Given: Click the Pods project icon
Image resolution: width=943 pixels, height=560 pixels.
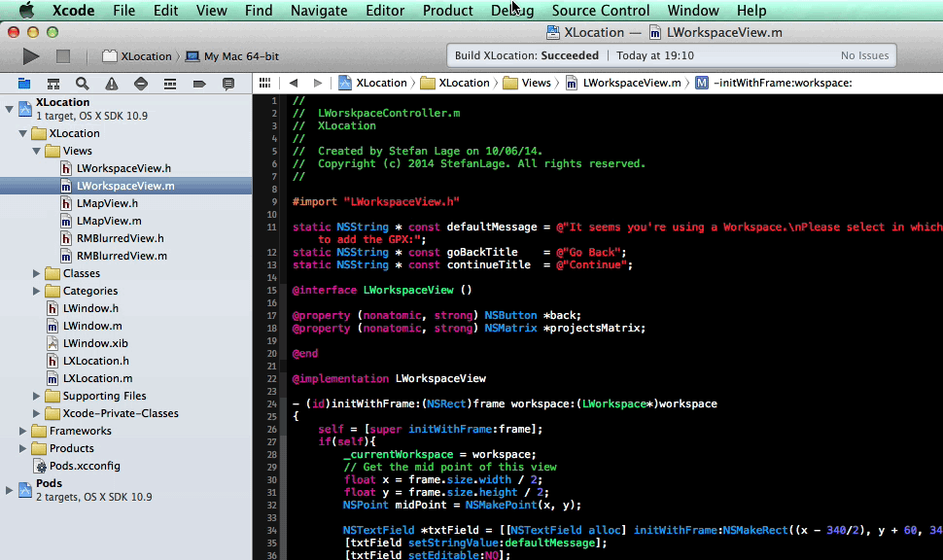Looking at the screenshot, I should coord(24,490).
